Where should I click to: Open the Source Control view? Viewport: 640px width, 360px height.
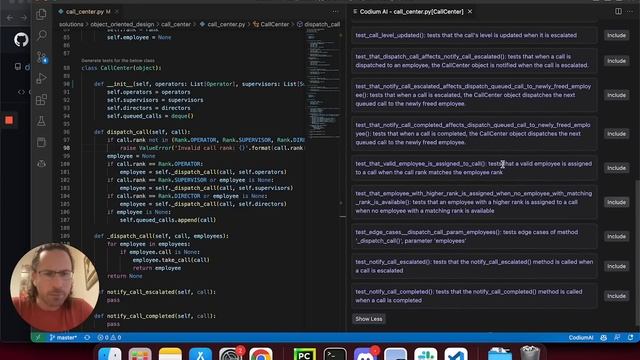pos(41,57)
